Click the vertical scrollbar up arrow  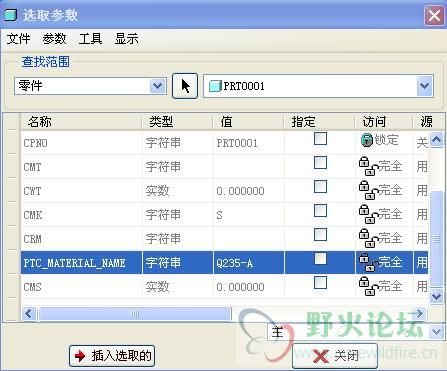pos(437,139)
